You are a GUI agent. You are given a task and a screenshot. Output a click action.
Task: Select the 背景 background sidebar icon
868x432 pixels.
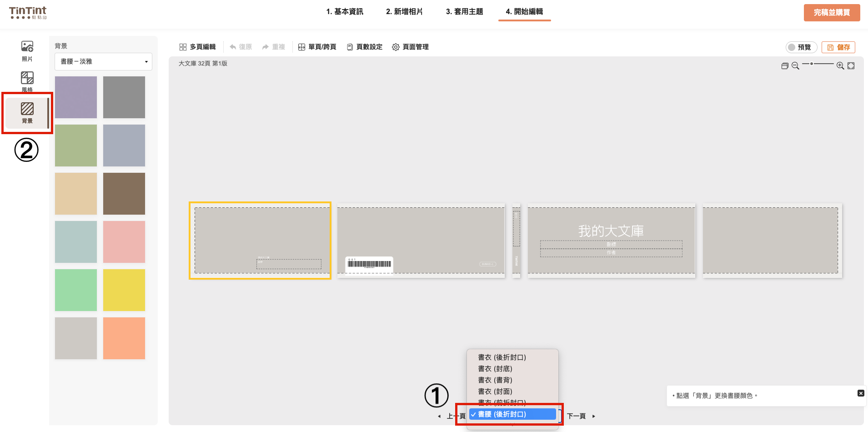tap(27, 112)
